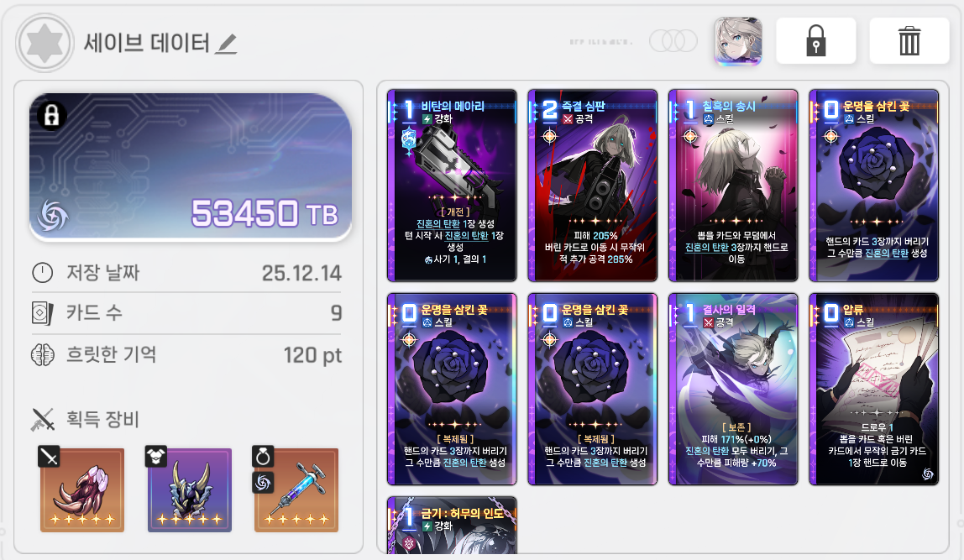This screenshot has width=964, height=560.
Task: Click the trash can delete button
Action: tap(909, 40)
